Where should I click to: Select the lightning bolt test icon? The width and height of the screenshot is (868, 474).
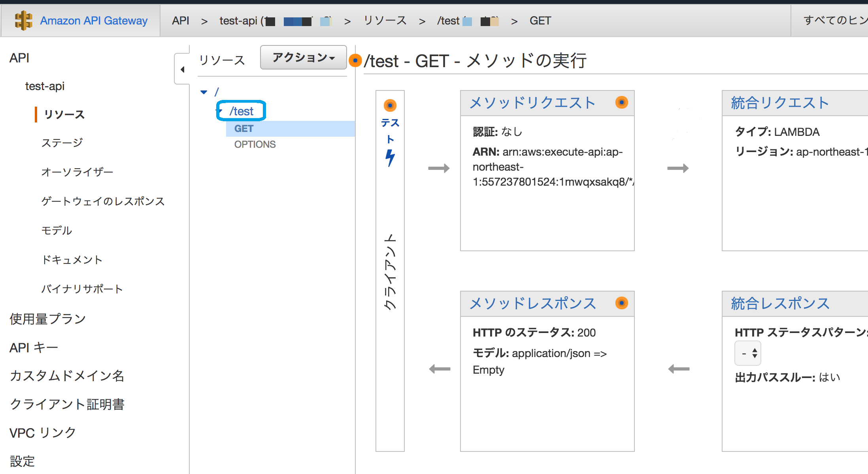391,158
